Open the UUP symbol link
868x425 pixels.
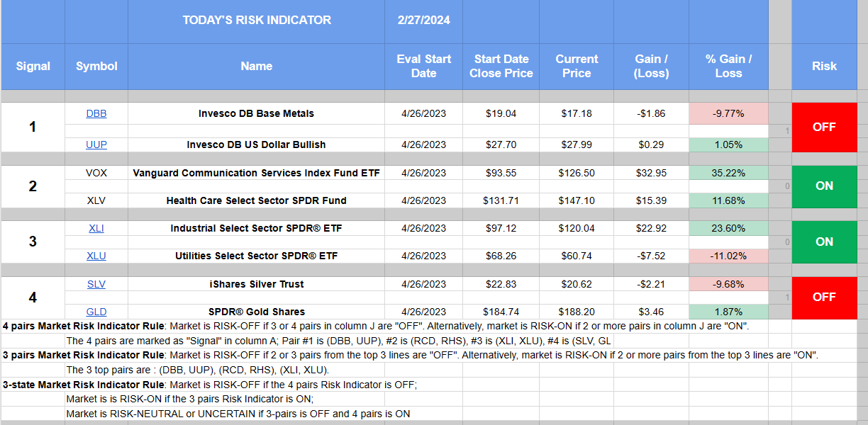tap(96, 144)
